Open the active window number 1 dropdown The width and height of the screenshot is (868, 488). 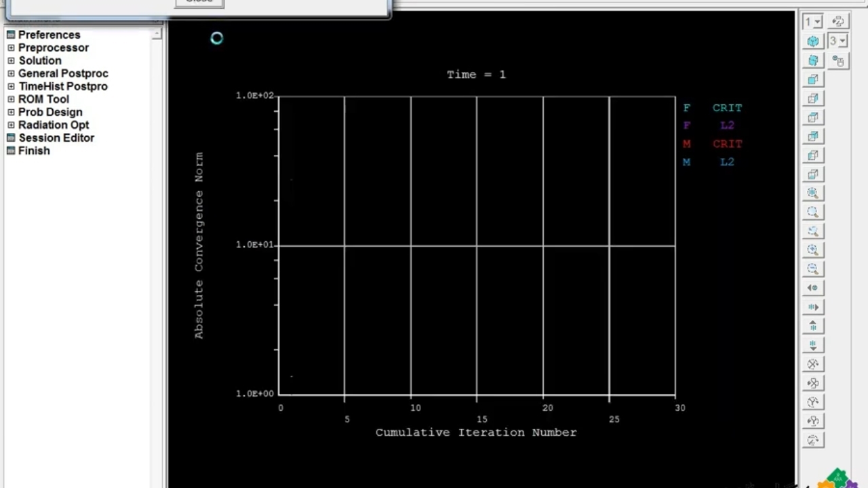[x=812, y=22]
